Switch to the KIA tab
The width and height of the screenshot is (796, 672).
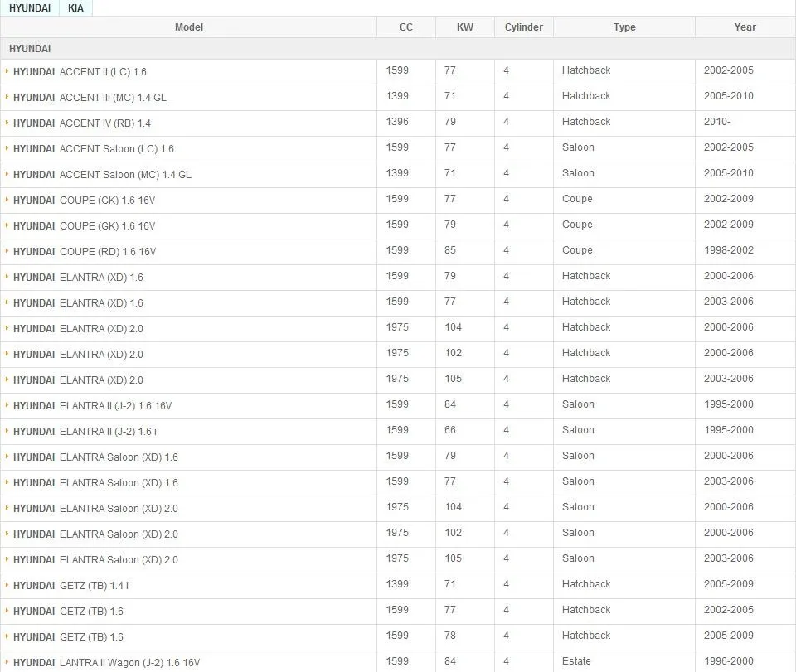[x=75, y=8]
